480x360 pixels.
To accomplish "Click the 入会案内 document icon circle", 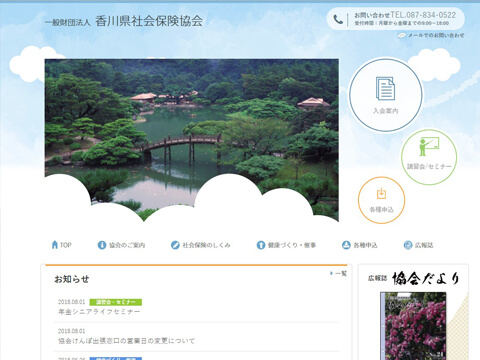I will pyautogui.click(x=386, y=95).
